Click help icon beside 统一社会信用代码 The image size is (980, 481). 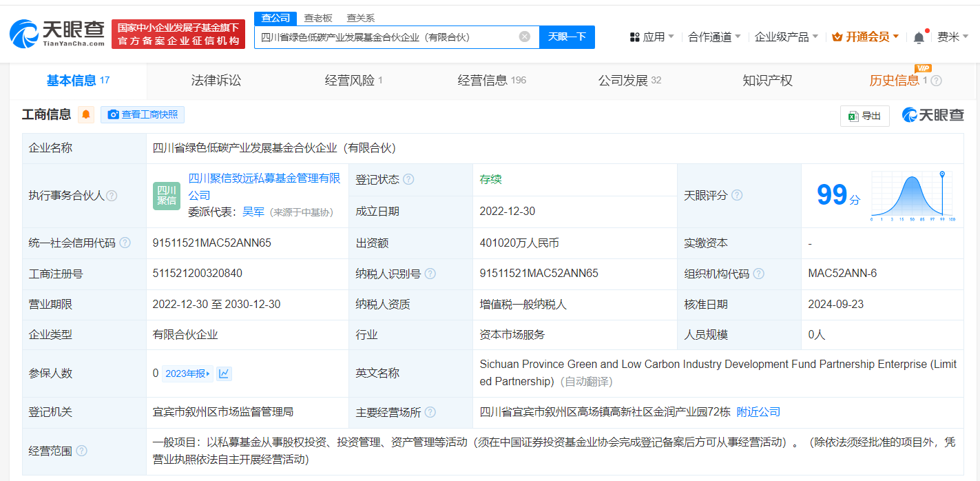125,243
